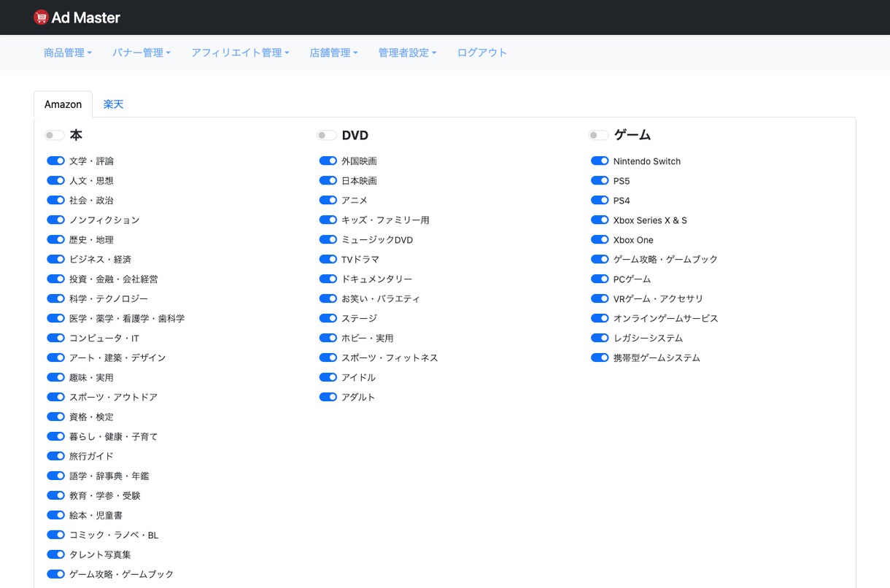Toggle the 本 category master switch

[55, 135]
